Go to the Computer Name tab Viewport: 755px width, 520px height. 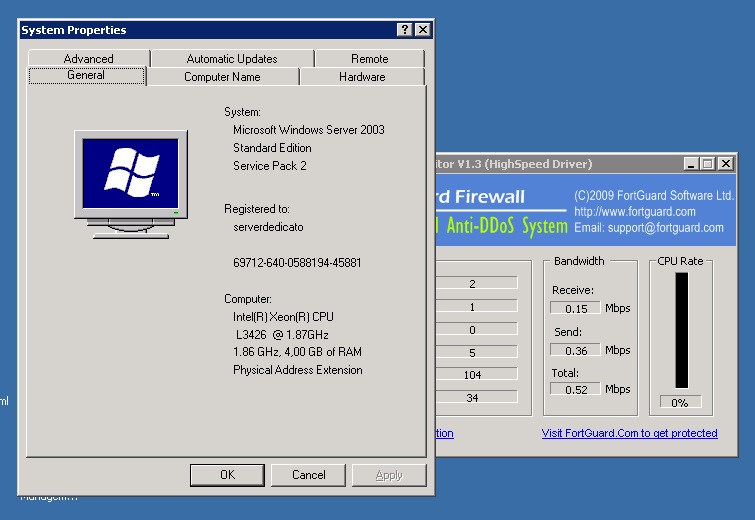[x=222, y=77]
